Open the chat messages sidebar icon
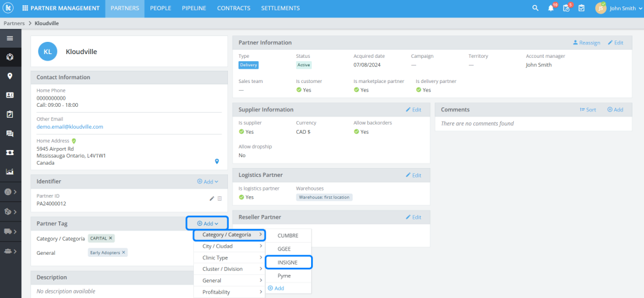644x298 pixels. (x=10, y=133)
